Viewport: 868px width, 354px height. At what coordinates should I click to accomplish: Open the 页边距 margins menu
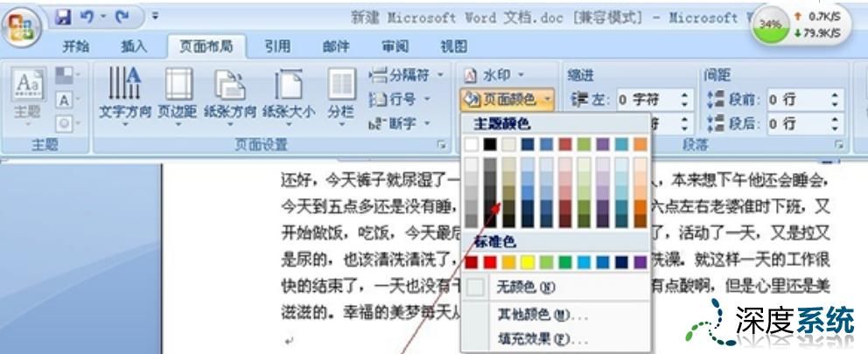point(178,98)
